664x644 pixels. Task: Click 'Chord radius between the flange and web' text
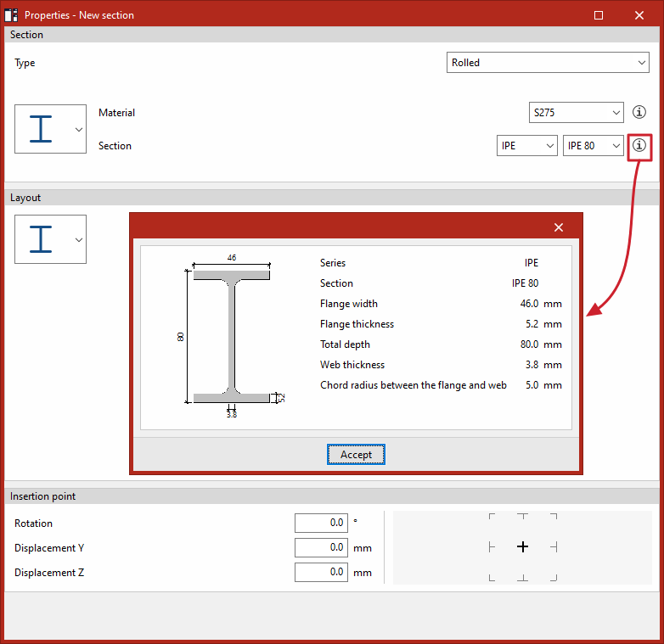tap(414, 385)
